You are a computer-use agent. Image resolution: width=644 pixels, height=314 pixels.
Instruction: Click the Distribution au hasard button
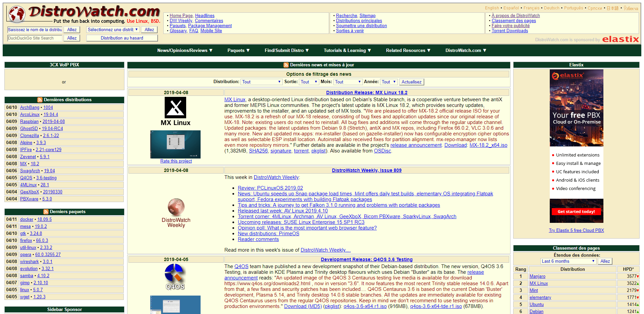122,38
